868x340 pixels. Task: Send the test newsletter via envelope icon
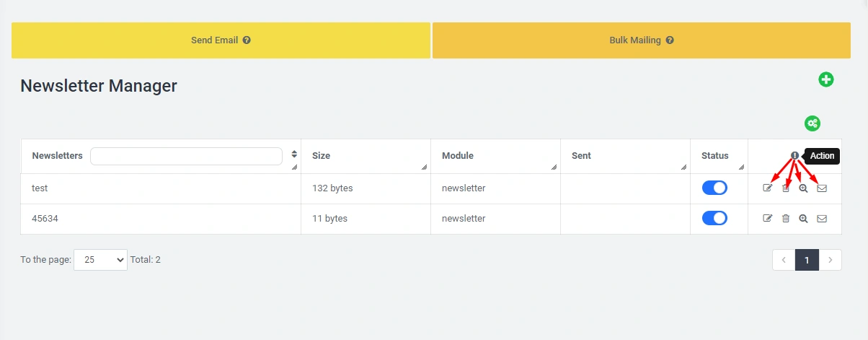821,188
